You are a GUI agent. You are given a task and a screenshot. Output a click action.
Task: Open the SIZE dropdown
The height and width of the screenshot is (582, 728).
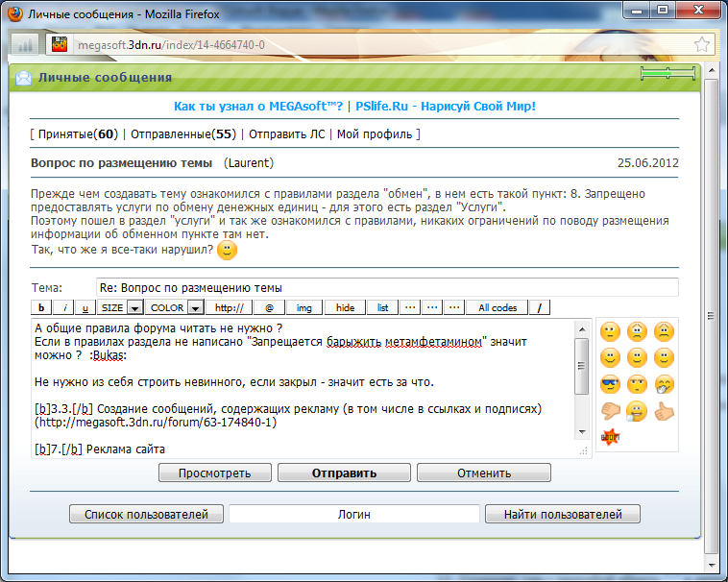coord(120,307)
